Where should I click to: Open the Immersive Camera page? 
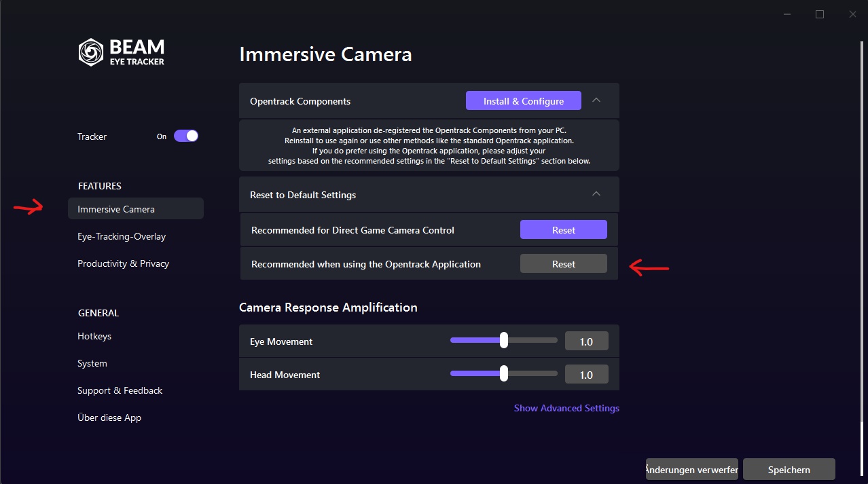[x=116, y=209]
